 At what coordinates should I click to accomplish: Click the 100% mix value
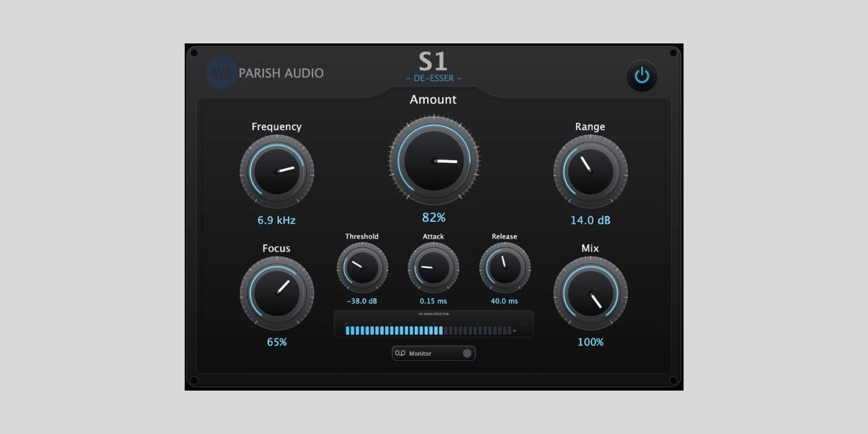pos(590,342)
